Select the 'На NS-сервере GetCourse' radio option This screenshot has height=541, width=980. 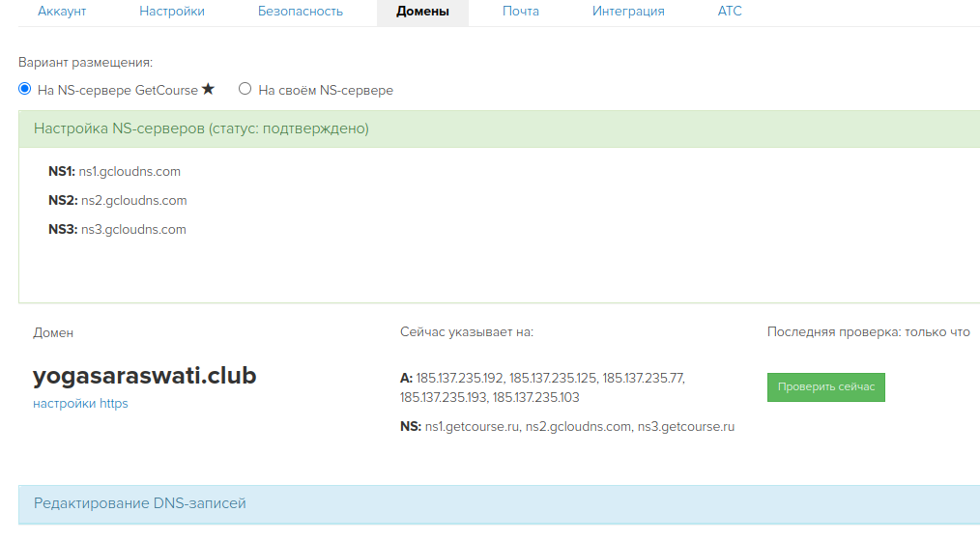pyautogui.click(x=25, y=89)
